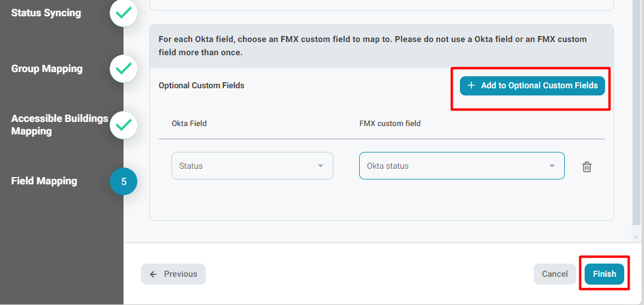This screenshot has height=305, width=644.
Task: Expand the Status dropdown via its arrow
Action: 320,166
